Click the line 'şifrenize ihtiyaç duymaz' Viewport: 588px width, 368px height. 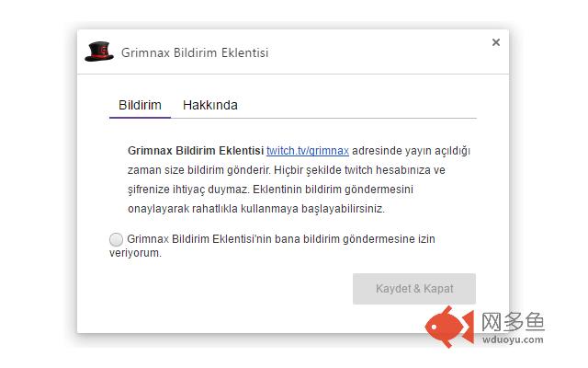click(188, 190)
